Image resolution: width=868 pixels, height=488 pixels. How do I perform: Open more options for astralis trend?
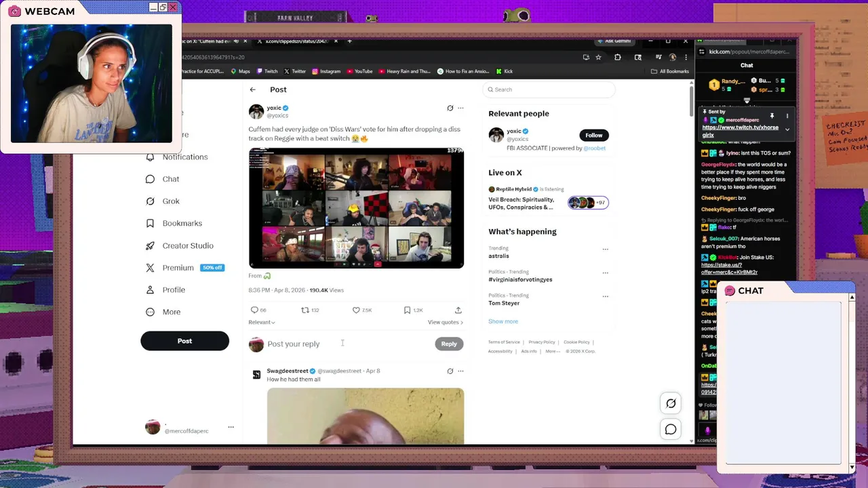(x=606, y=249)
